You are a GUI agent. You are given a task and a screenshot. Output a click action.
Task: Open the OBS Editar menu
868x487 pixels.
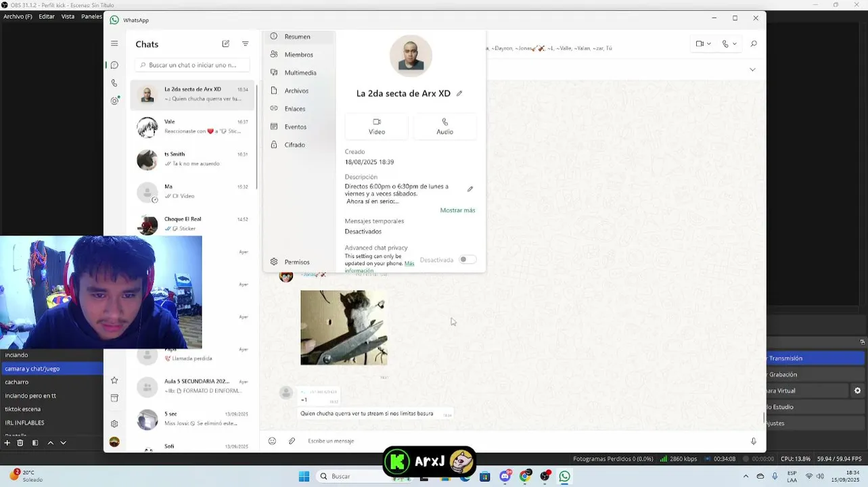[47, 16]
